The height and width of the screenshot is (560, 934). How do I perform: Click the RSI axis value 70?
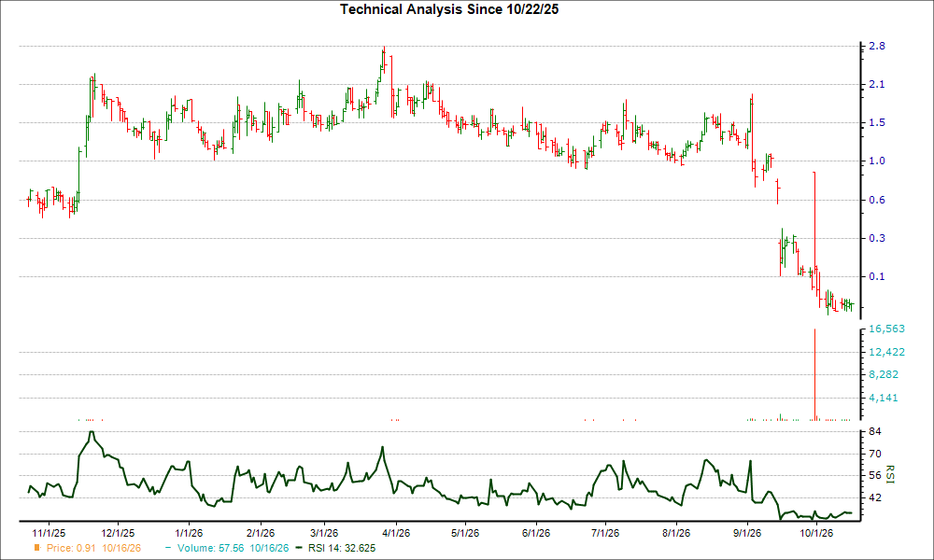875,454
